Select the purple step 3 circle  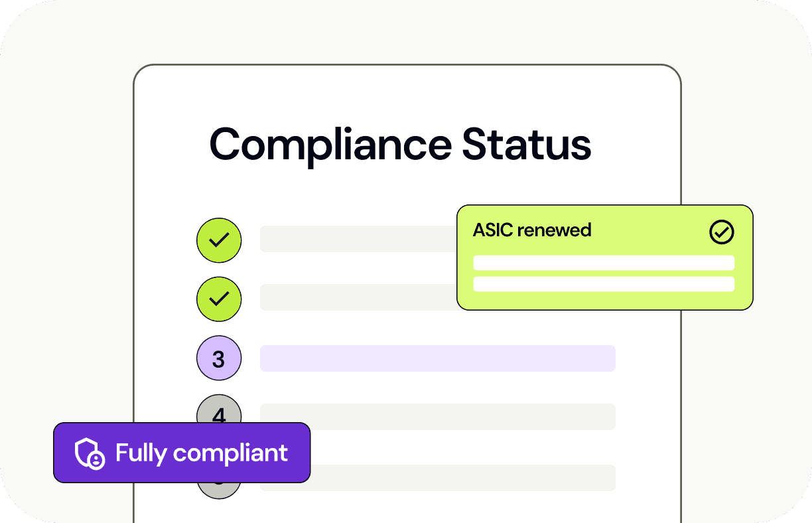pyautogui.click(x=219, y=358)
